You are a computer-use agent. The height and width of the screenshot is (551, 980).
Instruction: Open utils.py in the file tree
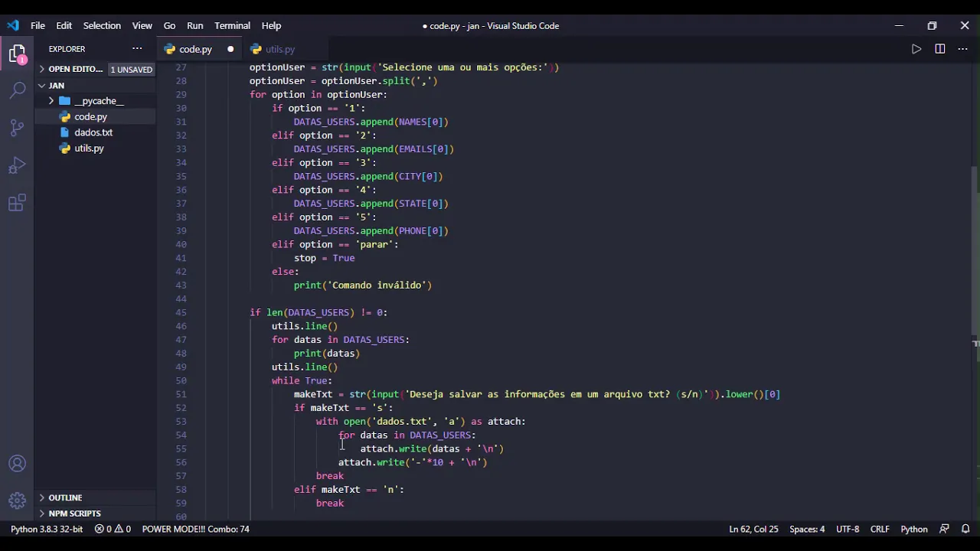point(95,148)
